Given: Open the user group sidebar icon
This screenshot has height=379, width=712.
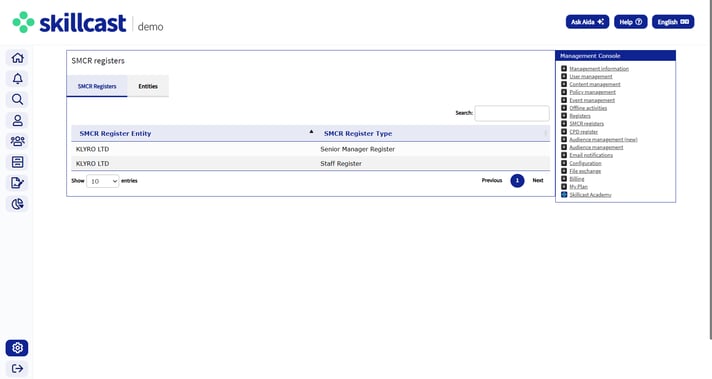Looking at the screenshot, I should [x=17, y=141].
